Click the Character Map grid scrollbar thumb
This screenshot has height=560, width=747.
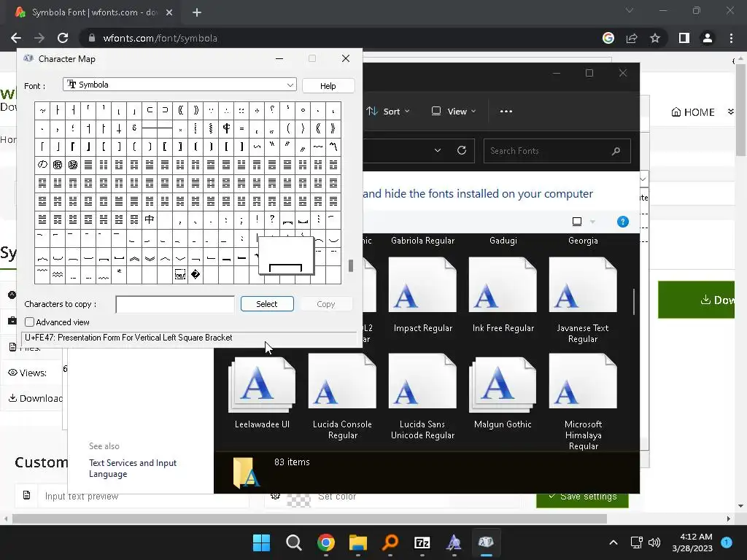tap(351, 265)
